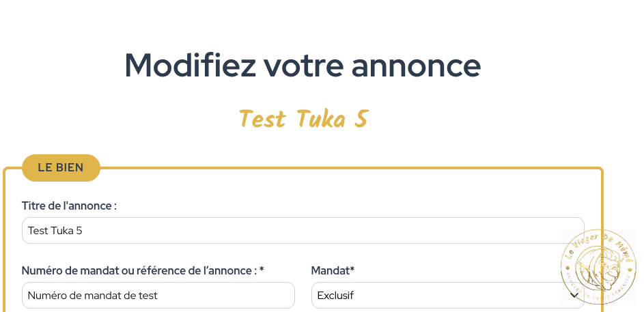Click the "Mandat*" field label
The image size is (644, 312).
coord(333,270)
